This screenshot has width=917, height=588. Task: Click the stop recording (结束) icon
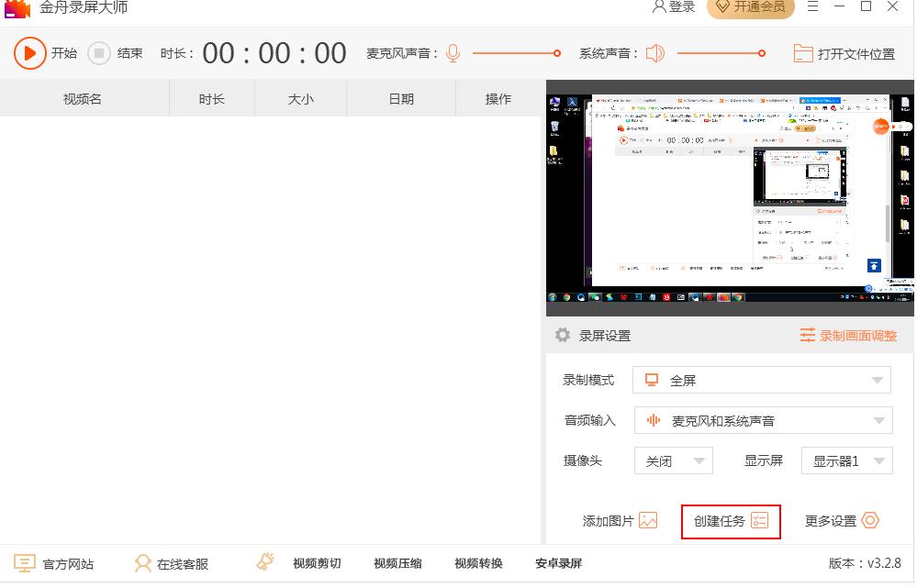click(99, 53)
